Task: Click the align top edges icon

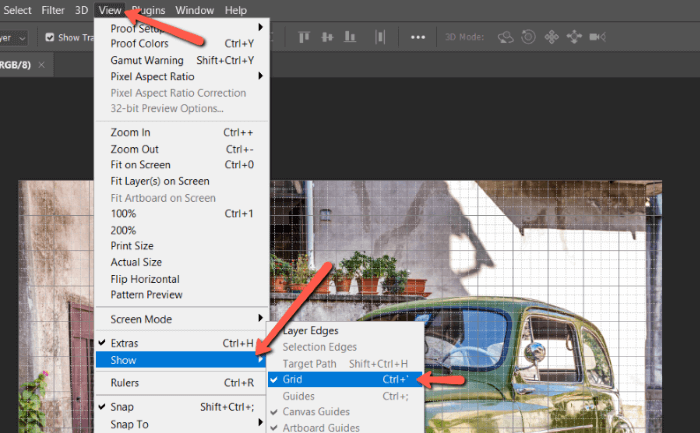Action: 304,37
